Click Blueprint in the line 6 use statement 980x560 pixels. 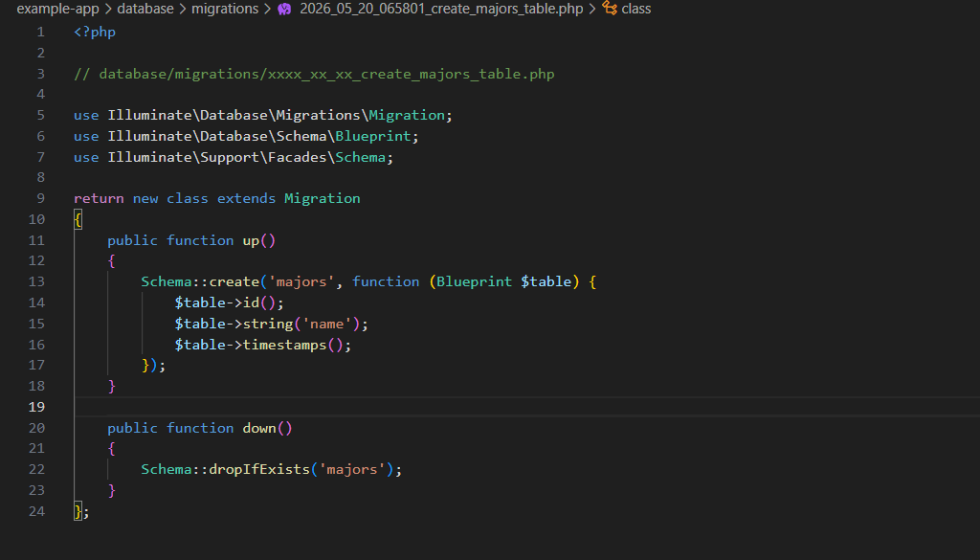coord(373,136)
